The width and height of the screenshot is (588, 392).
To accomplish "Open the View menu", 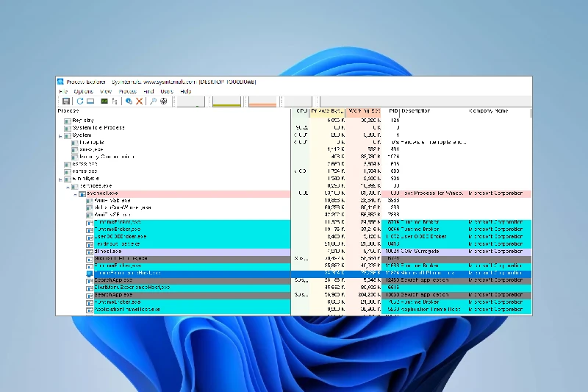I will coord(106,91).
